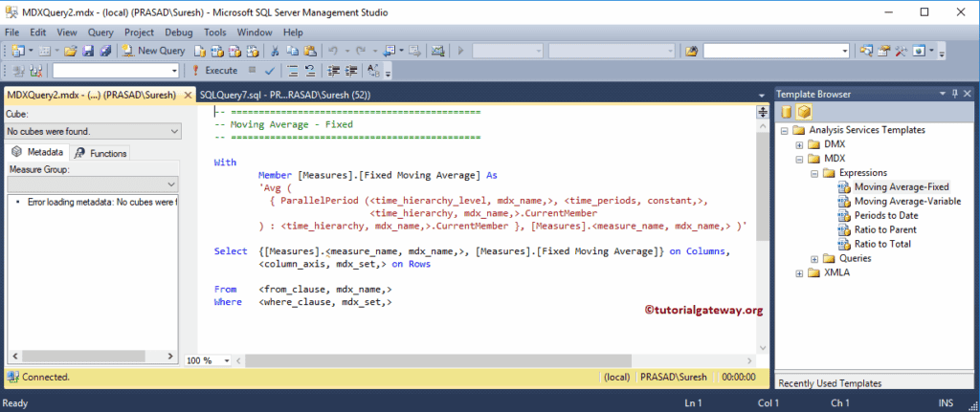Pin the Template Browser panel

tap(954, 94)
